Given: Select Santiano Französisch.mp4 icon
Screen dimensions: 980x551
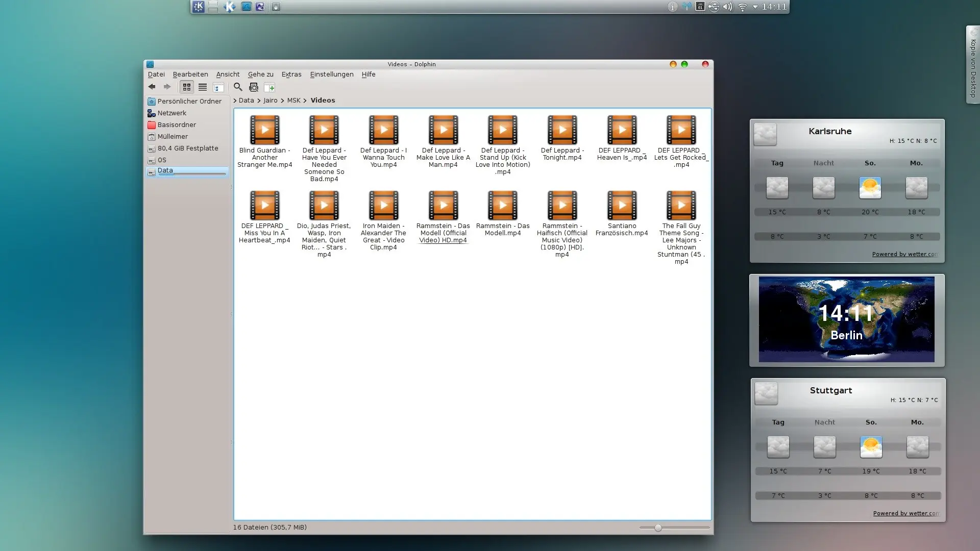Looking at the screenshot, I should (x=622, y=206).
